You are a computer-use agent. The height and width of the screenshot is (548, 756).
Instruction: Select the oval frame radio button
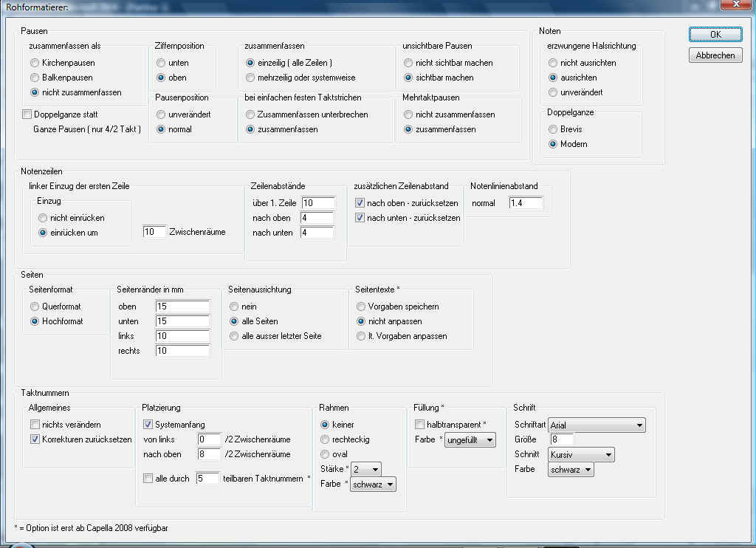(324, 454)
